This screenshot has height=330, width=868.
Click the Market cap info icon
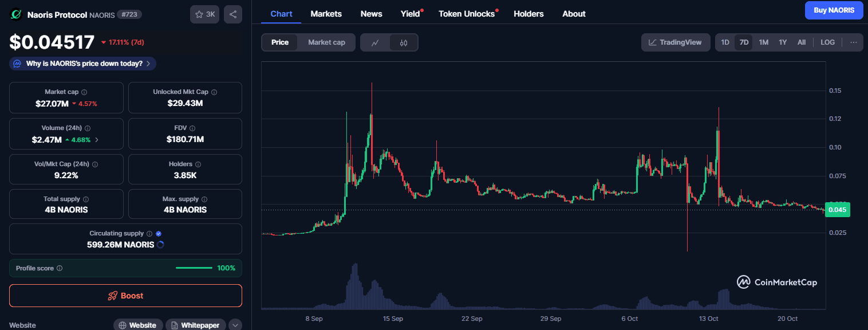[x=84, y=91]
